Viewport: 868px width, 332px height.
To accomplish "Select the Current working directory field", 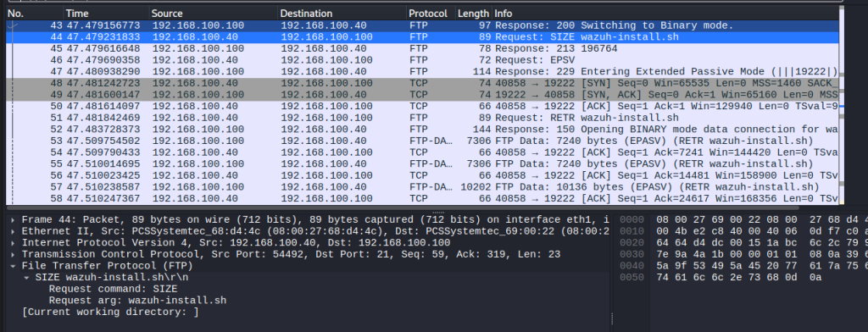I will coord(110,312).
